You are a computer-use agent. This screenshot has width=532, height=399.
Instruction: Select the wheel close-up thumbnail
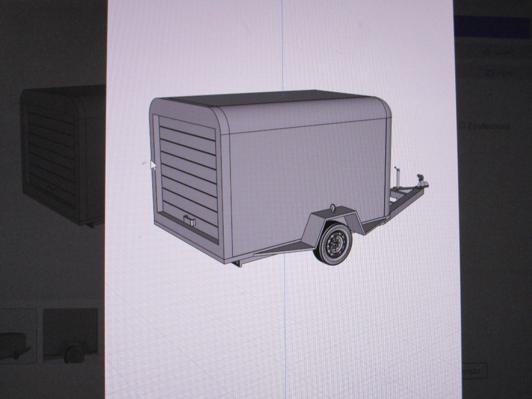click(x=70, y=336)
